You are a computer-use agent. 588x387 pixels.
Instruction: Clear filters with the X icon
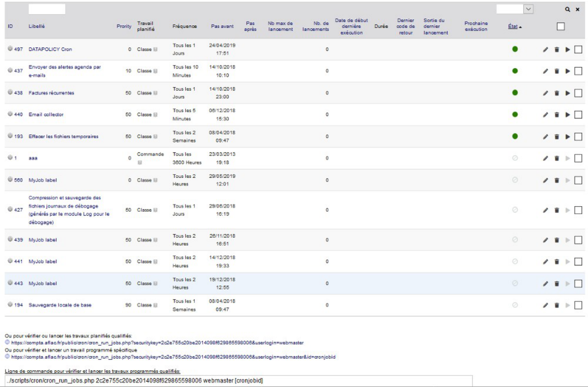577,9
